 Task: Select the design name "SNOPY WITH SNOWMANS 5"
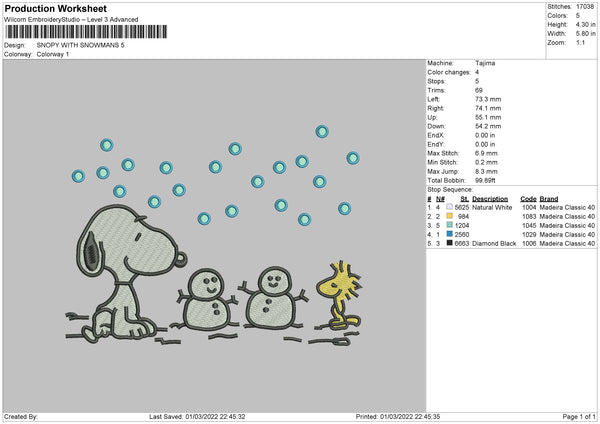[x=80, y=45]
